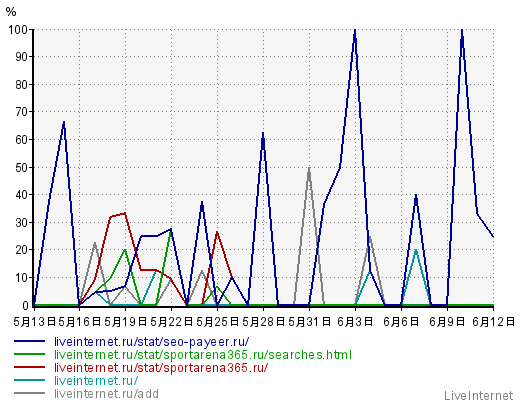Viewport: 520px width, 405px height.
Task: Click the red legend line swatch
Action: pos(29,367)
